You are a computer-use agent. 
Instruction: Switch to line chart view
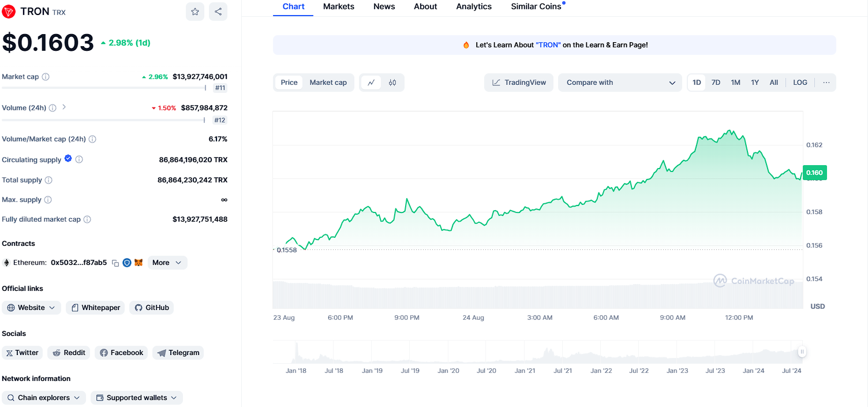pos(371,83)
